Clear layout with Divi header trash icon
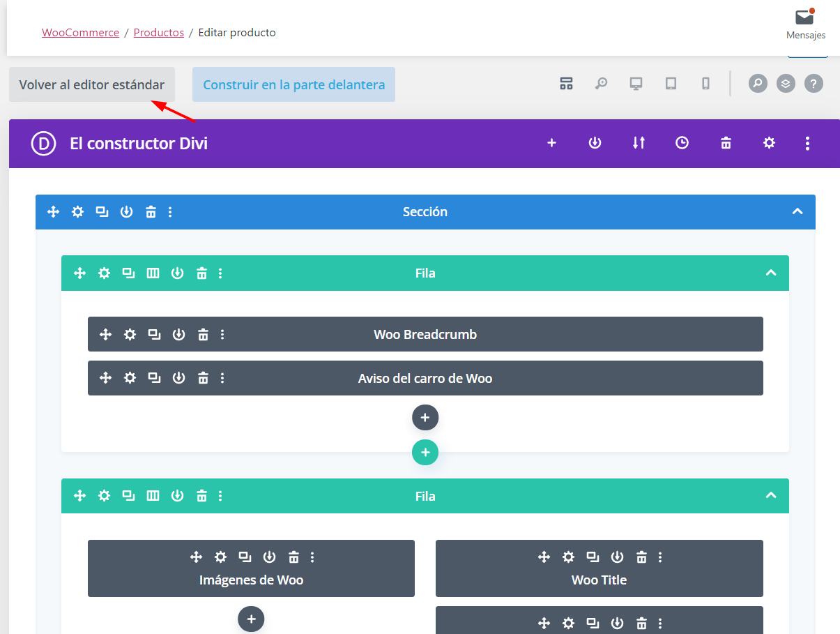 tap(726, 143)
